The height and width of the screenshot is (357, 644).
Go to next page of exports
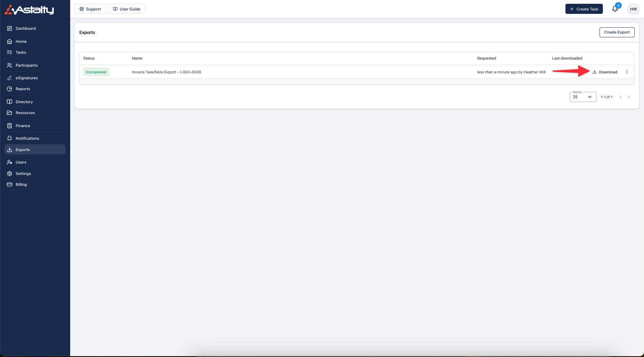point(628,97)
